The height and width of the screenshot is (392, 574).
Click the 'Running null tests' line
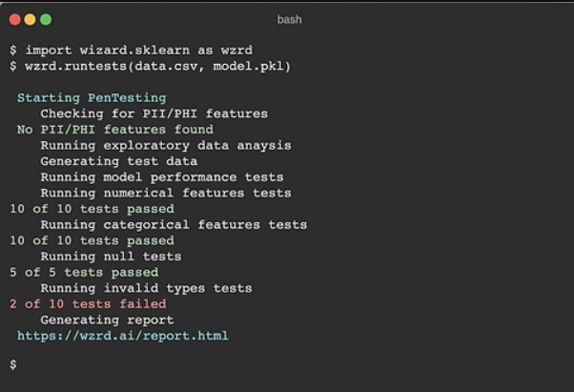point(112,257)
